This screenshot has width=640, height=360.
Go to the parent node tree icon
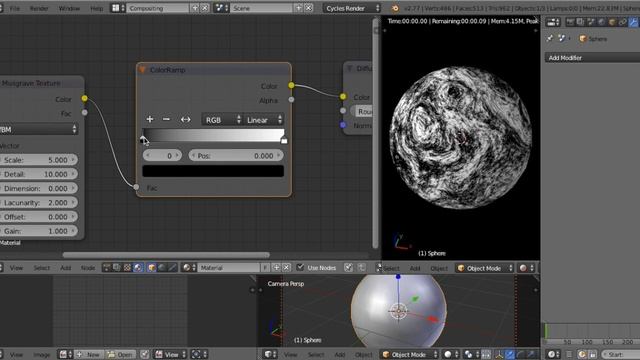tap(362, 268)
